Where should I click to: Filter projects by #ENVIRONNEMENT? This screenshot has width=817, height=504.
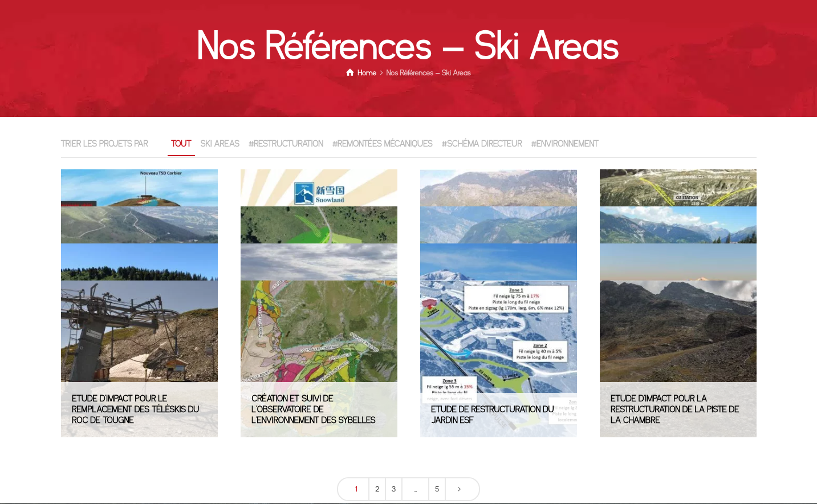pyautogui.click(x=564, y=144)
